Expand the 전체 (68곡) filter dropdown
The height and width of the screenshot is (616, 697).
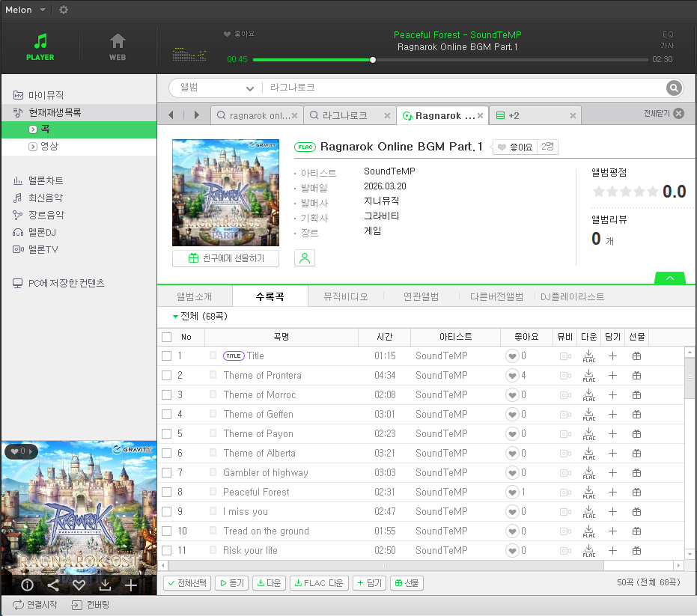(x=200, y=317)
